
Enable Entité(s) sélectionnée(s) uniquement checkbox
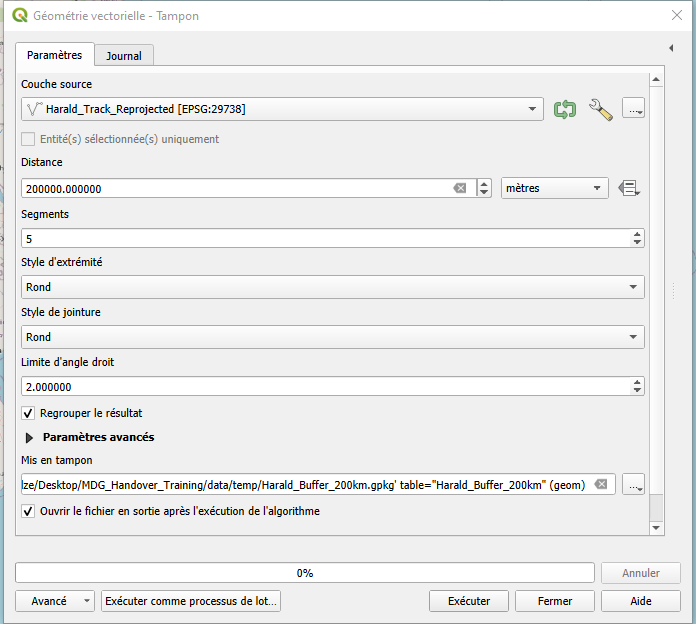point(29,139)
